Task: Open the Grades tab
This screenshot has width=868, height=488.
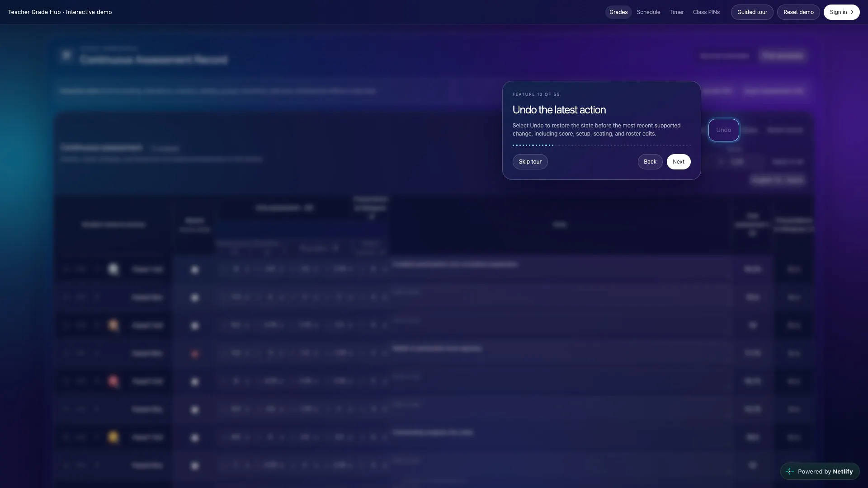Action: click(x=618, y=12)
